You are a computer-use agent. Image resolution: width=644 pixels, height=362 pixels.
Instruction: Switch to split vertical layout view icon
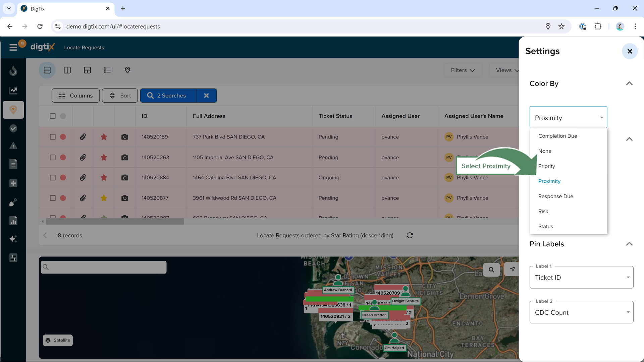click(x=67, y=70)
